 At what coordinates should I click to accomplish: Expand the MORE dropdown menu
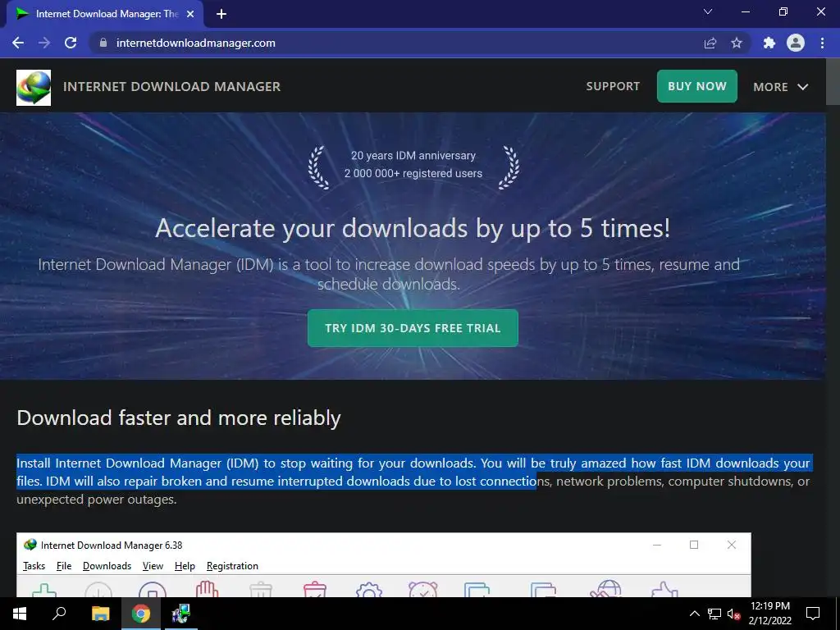pos(781,87)
